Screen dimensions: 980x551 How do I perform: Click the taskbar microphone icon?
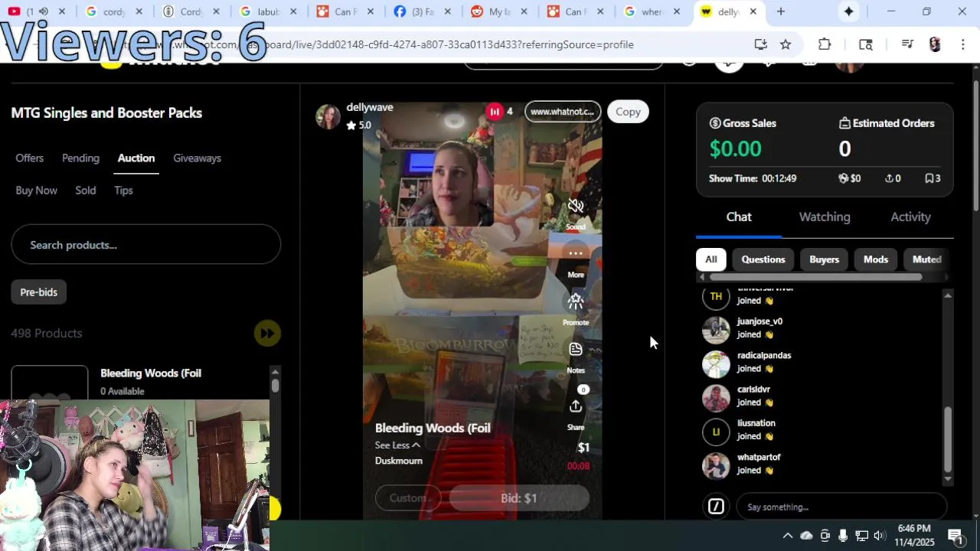[843, 535]
